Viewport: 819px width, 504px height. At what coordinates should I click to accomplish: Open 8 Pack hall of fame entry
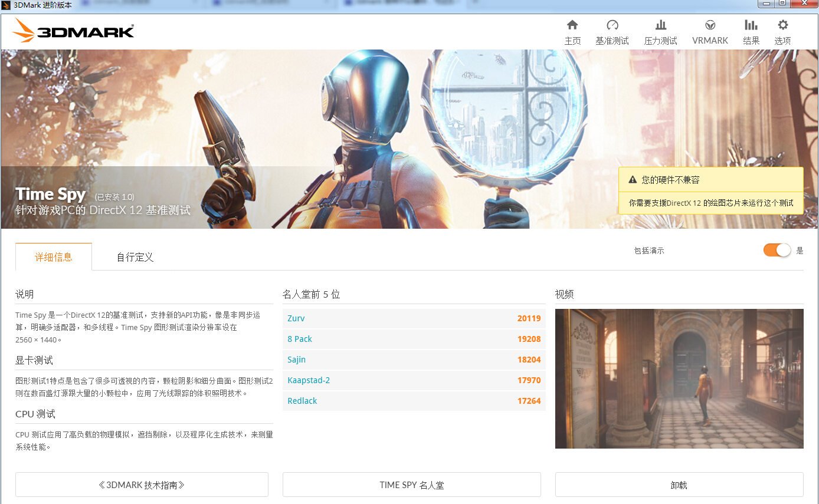click(x=414, y=339)
